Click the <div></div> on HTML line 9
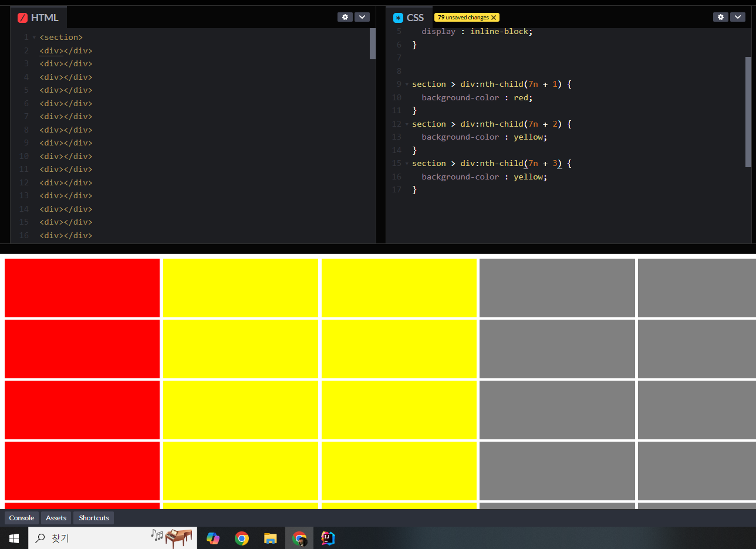 pyautogui.click(x=66, y=143)
